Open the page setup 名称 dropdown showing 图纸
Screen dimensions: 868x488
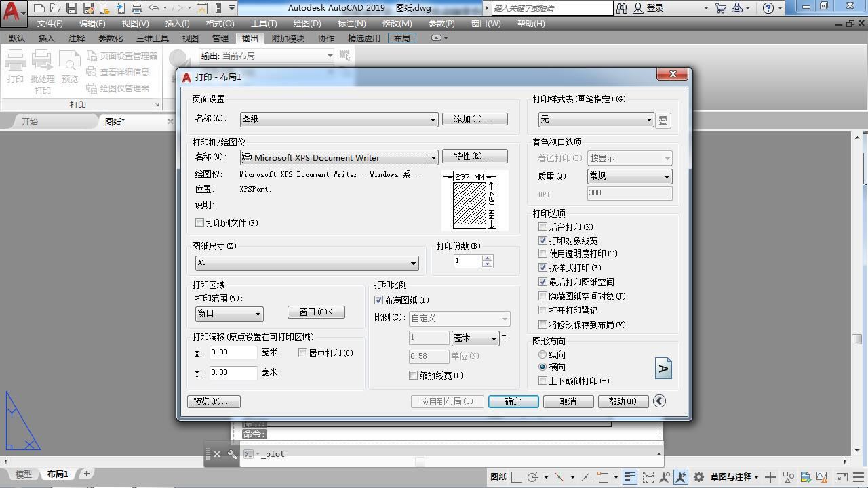coord(339,119)
